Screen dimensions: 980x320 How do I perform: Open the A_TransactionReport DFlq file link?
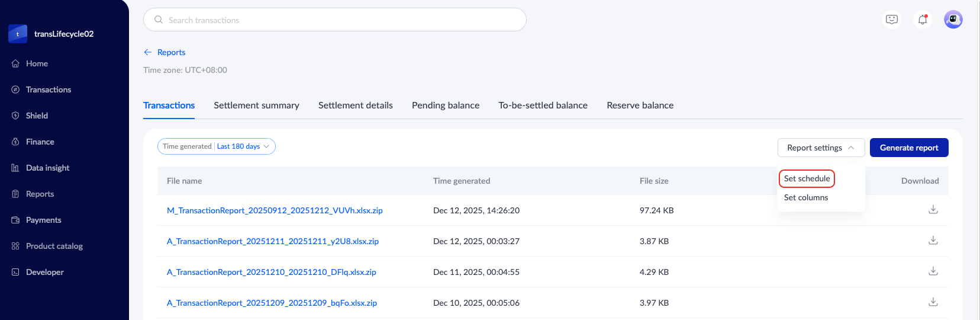(272, 272)
